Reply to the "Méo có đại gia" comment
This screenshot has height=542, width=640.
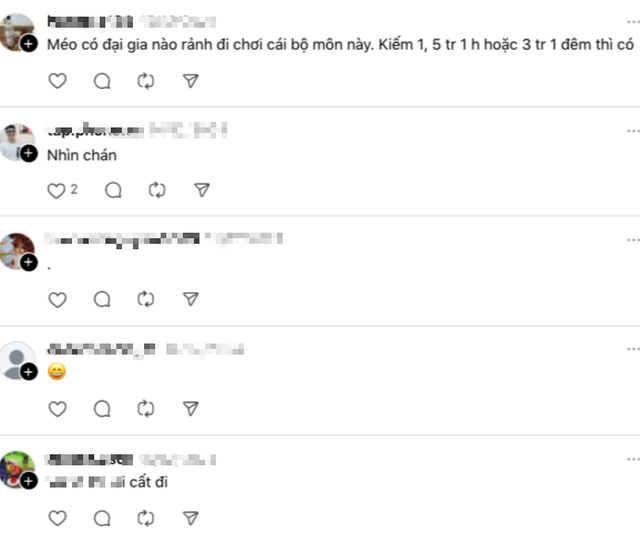[102, 81]
